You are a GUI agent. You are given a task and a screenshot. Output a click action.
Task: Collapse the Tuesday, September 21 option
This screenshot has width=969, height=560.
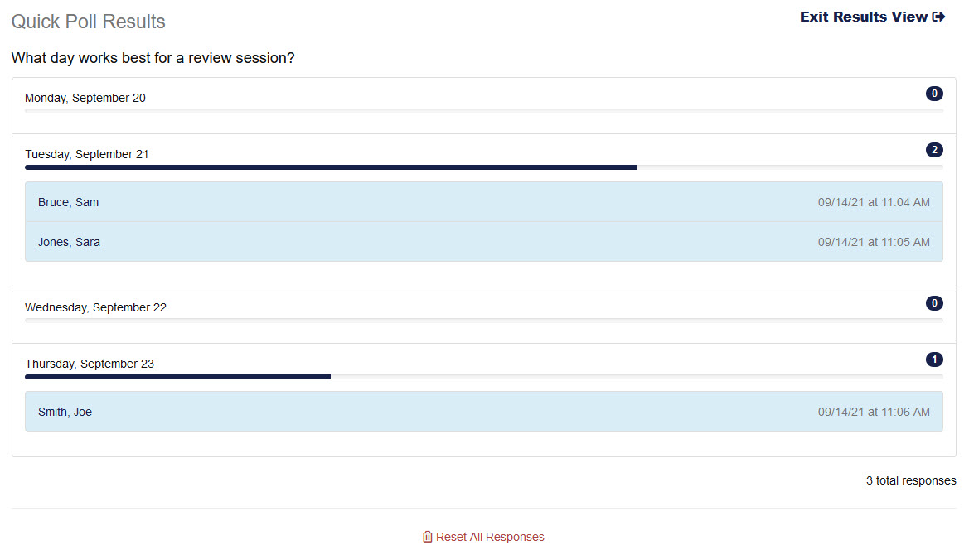pos(87,154)
